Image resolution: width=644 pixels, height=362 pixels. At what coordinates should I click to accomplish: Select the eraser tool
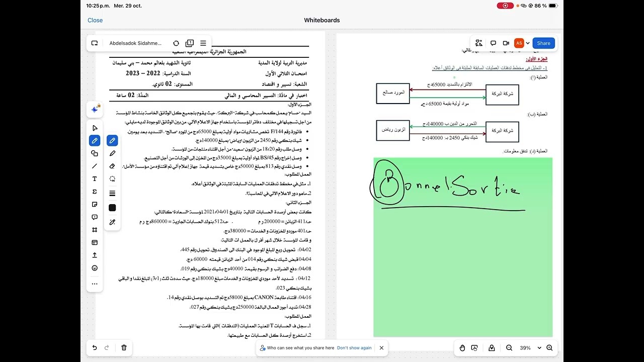tap(112, 166)
